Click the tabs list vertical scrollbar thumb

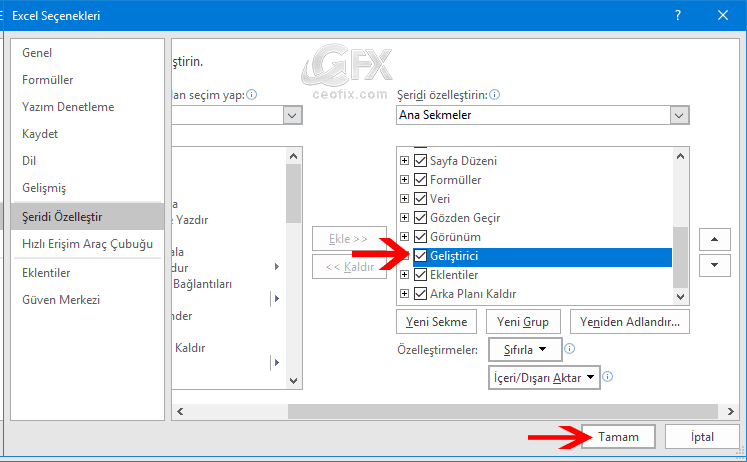tap(680, 257)
